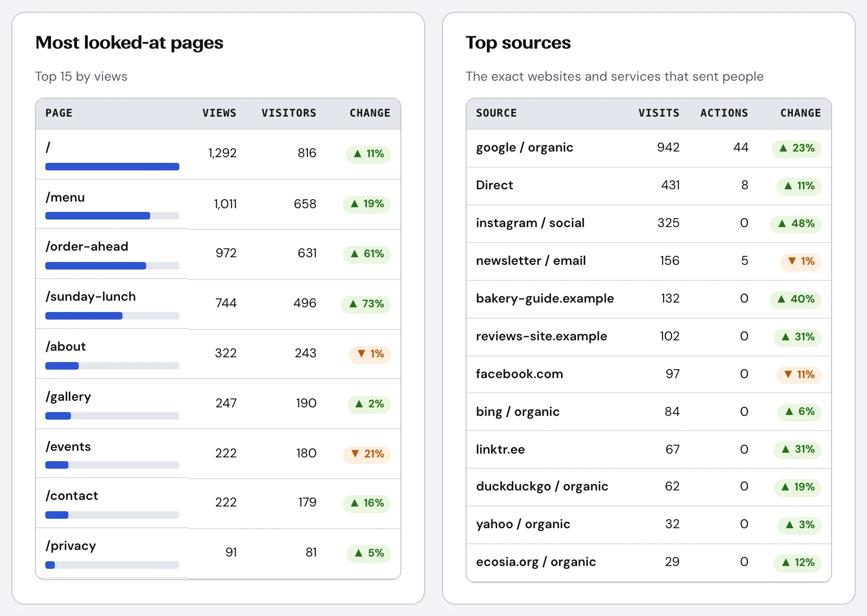Click the 2% up badge for /gallery
This screenshot has height=616, width=867.
[369, 404]
